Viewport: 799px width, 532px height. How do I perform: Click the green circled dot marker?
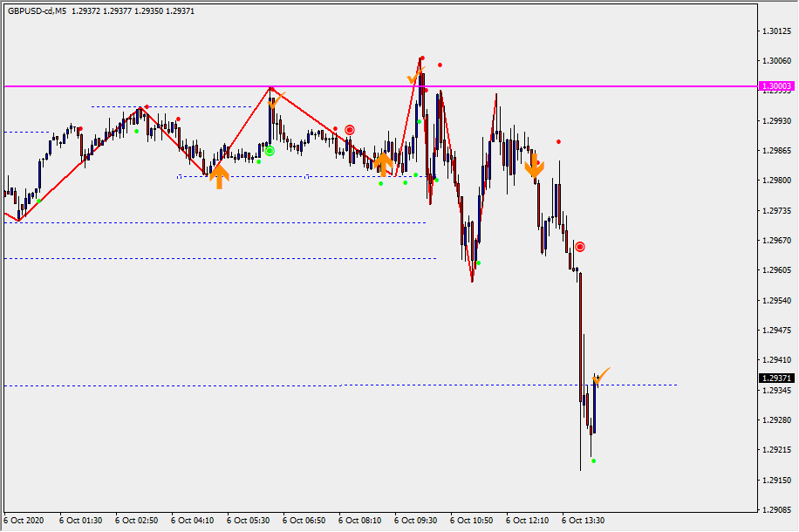click(x=270, y=151)
